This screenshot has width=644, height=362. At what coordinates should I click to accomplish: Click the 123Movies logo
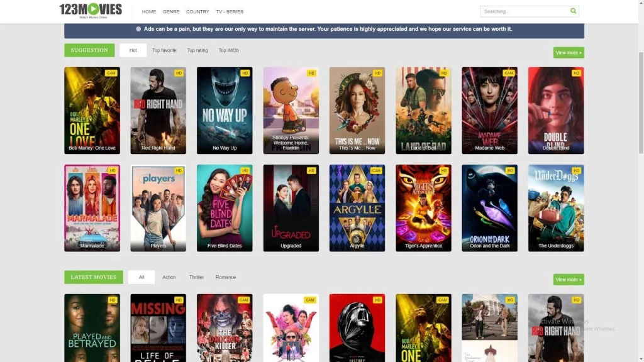(x=91, y=11)
